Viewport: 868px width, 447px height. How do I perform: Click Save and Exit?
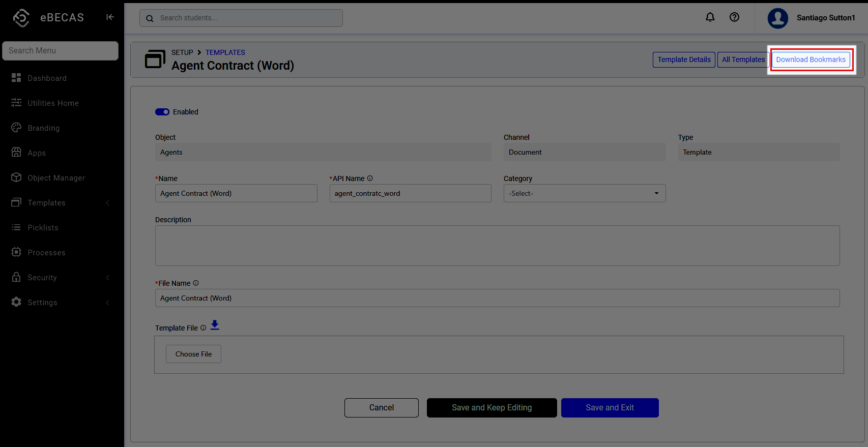[x=610, y=408]
